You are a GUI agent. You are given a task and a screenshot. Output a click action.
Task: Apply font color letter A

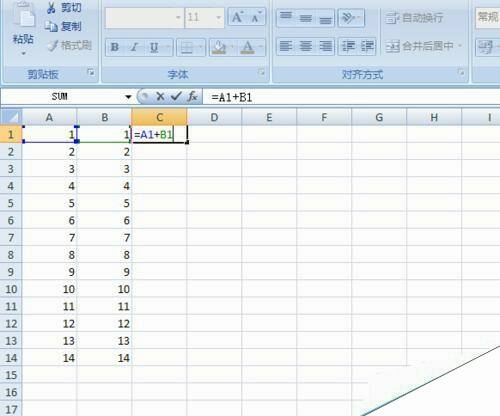(x=247, y=48)
